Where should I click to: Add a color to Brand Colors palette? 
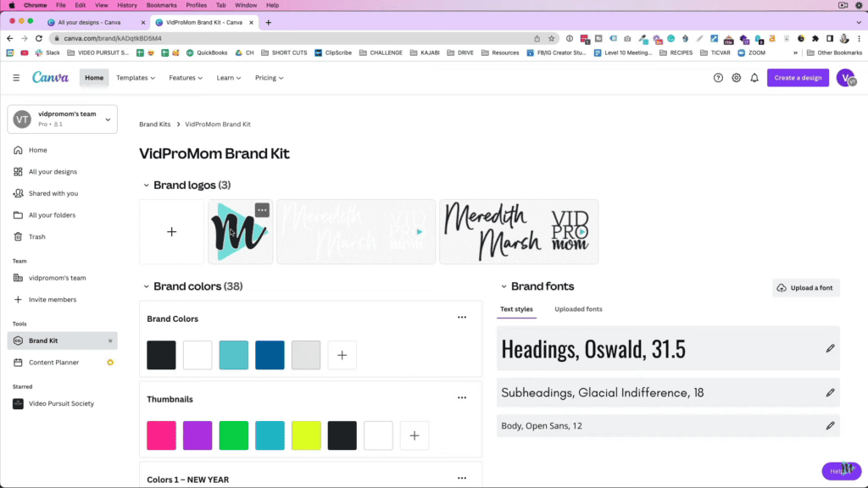[342, 355]
